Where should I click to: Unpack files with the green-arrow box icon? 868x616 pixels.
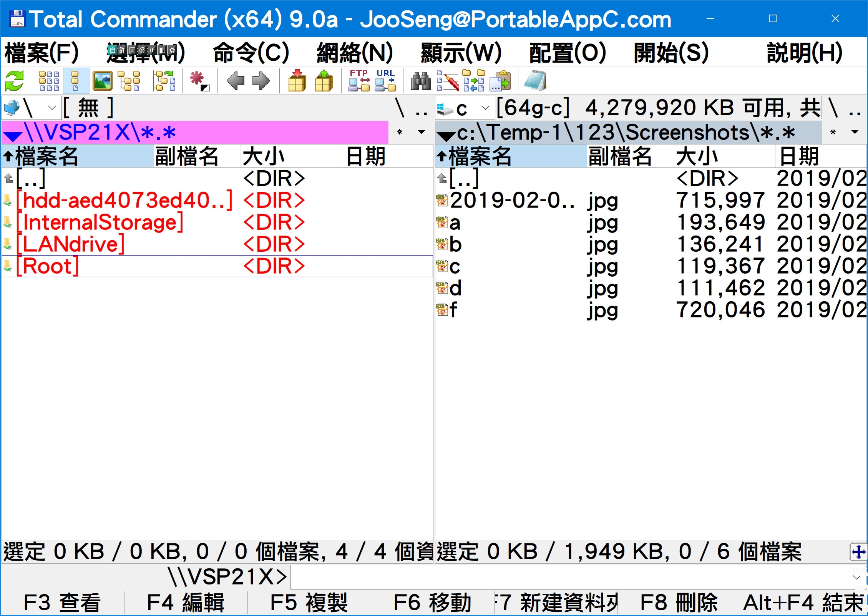pyautogui.click(x=324, y=81)
